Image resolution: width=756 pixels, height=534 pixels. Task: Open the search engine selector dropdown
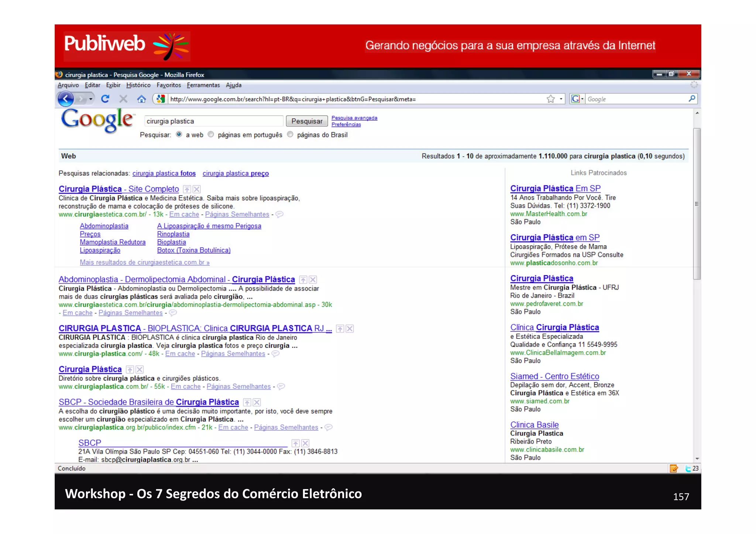[x=577, y=99]
